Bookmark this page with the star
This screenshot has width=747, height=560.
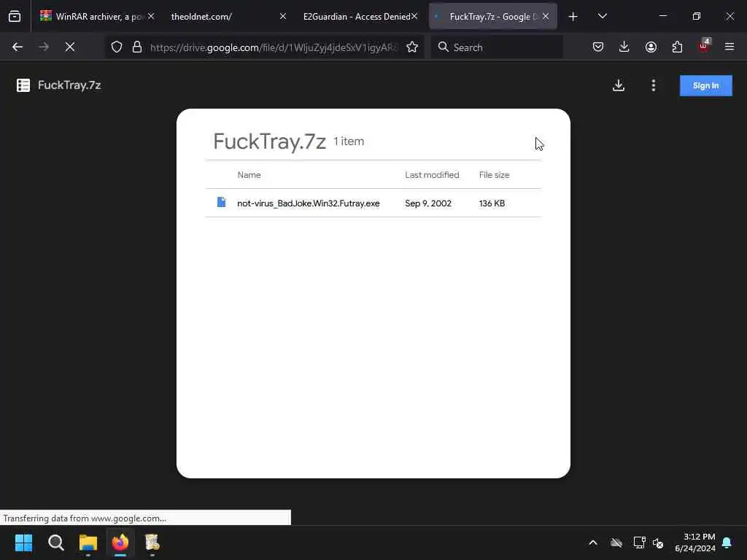click(x=412, y=47)
